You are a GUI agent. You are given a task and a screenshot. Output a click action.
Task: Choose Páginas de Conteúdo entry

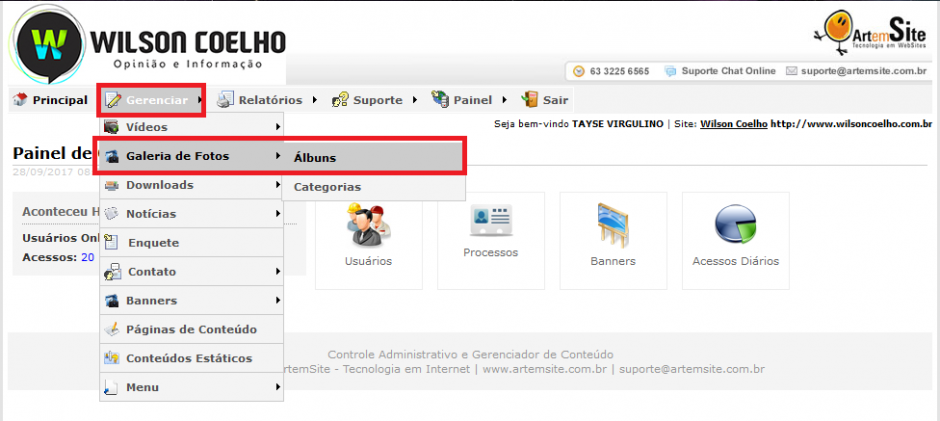pyautogui.click(x=191, y=329)
